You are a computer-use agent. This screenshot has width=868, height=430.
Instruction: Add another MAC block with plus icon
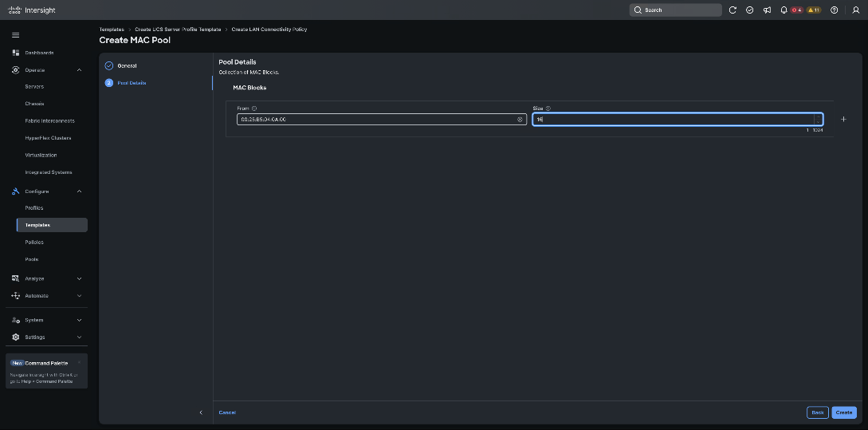click(843, 119)
